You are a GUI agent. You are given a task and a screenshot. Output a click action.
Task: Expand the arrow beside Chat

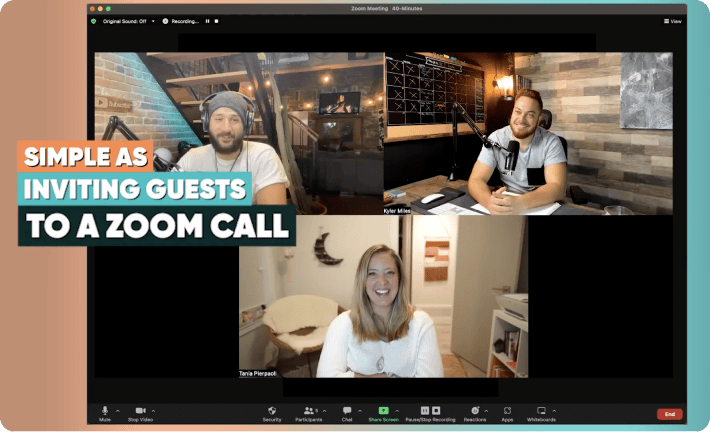360,411
